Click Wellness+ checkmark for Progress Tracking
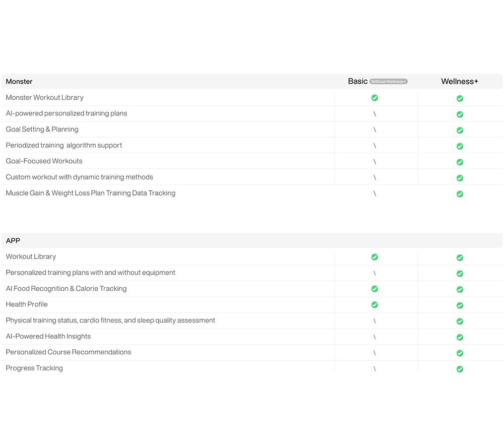Screen dimensions: 504x447 (460, 369)
